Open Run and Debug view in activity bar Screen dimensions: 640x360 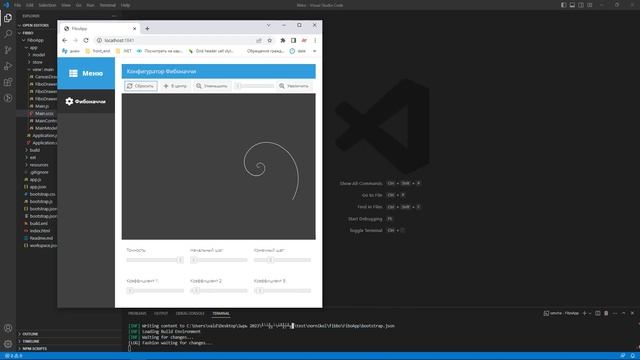point(8,66)
